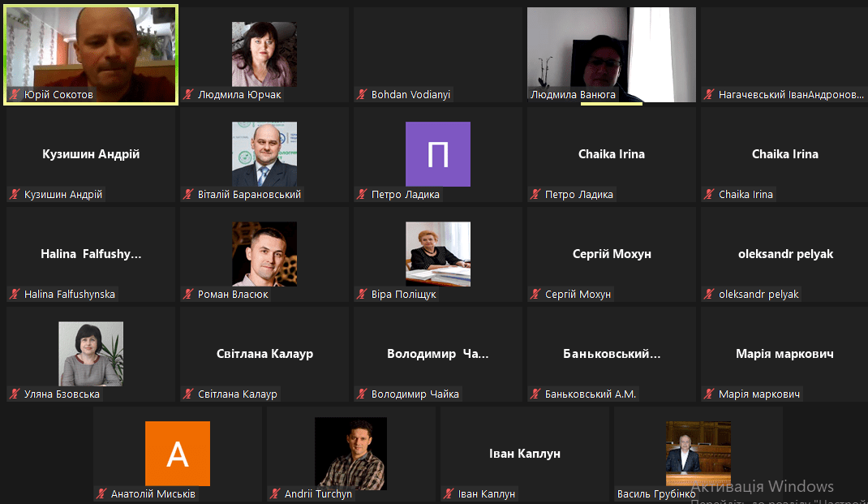
Task: Click muted mic icon beside Уляна Бзовська
Action: pos(15,394)
